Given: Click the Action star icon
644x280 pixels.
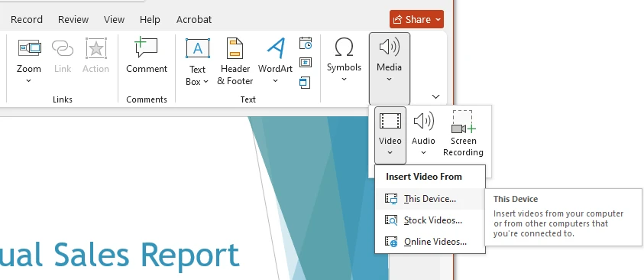Looking at the screenshot, I should coord(95,48).
